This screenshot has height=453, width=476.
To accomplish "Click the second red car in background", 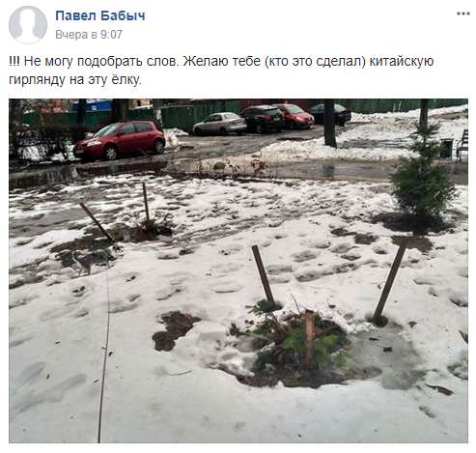I will (296, 115).
